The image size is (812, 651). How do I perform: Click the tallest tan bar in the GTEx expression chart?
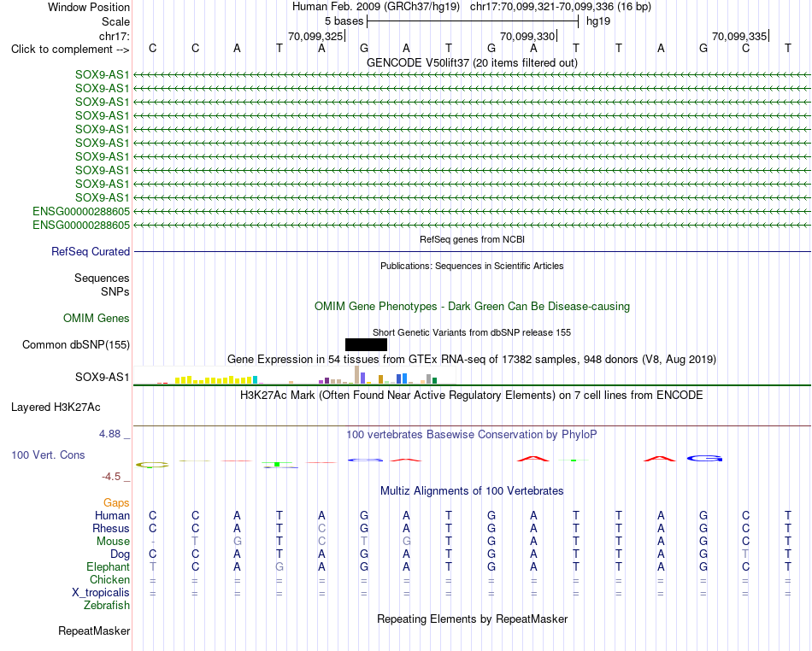(x=356, y=375)
